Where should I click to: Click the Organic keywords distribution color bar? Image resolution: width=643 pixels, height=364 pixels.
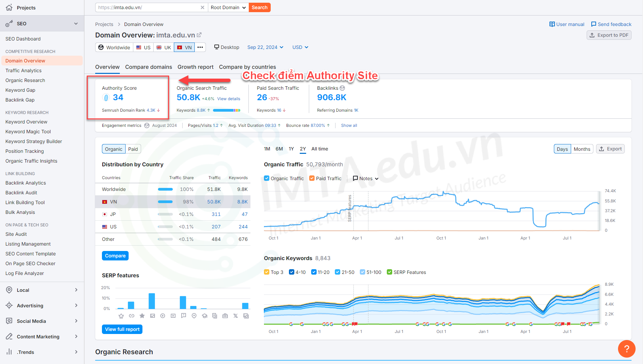pyautogui.click(x=226, y=110)
